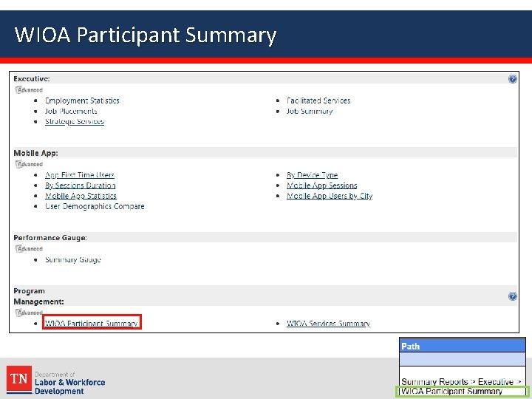The height and width of the screenshot is (399, 532).
Task: Click the Executive section heading
Action: tap(32, 79)
